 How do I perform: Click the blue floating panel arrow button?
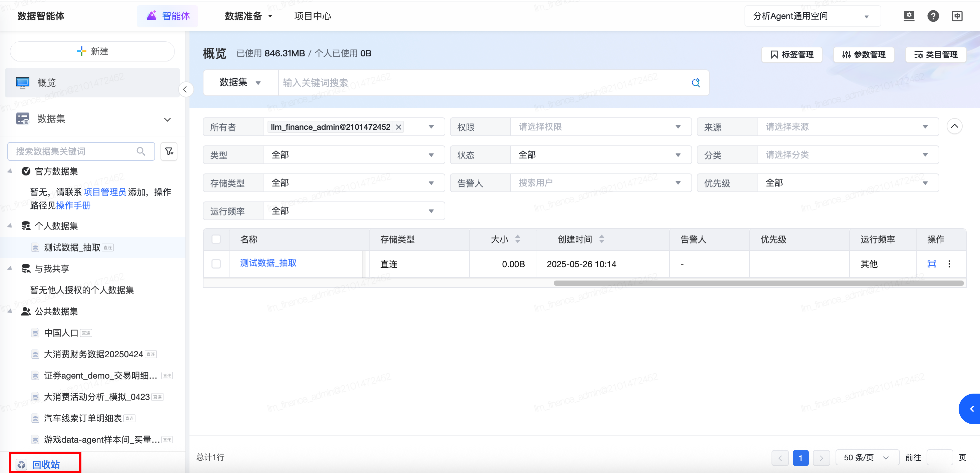pos(970,409)
